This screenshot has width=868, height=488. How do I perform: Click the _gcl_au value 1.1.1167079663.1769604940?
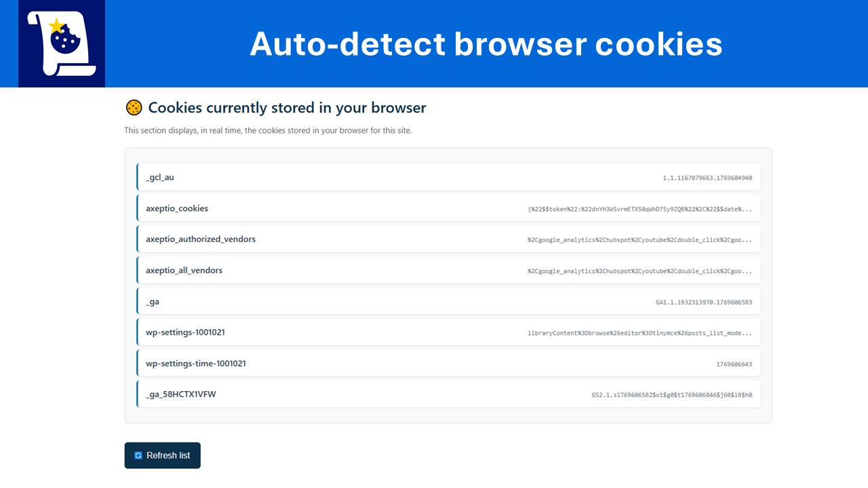(707, 178)
